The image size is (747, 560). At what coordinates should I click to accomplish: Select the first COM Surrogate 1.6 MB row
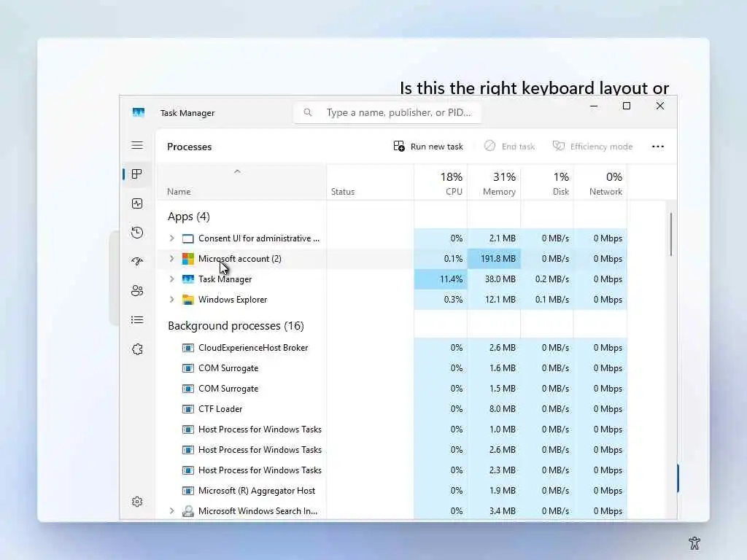click(x=392, y=368)
